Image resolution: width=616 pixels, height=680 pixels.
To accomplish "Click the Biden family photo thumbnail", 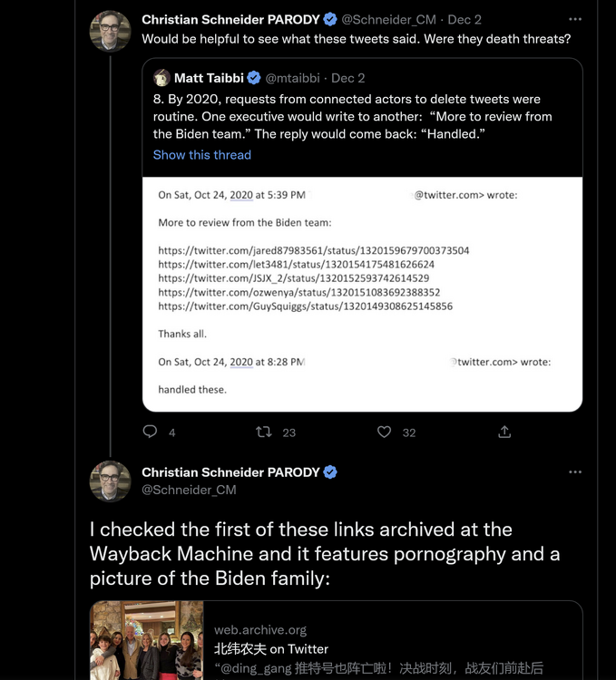I will 147,640.
